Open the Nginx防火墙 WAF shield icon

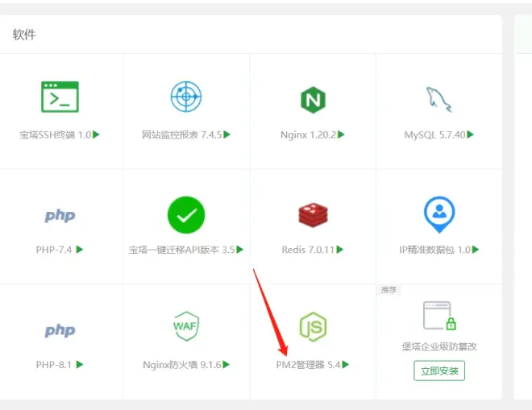(x=186, y=326)
